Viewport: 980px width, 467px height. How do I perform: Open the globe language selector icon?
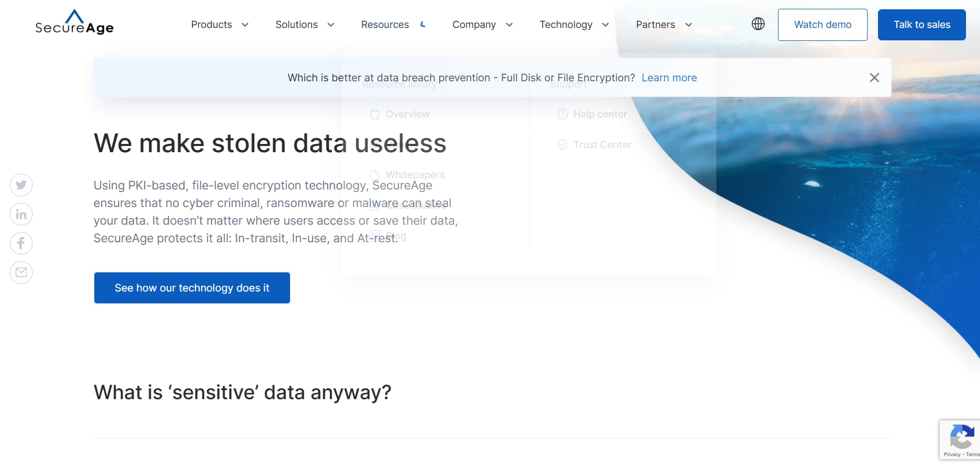pos(758,23)
